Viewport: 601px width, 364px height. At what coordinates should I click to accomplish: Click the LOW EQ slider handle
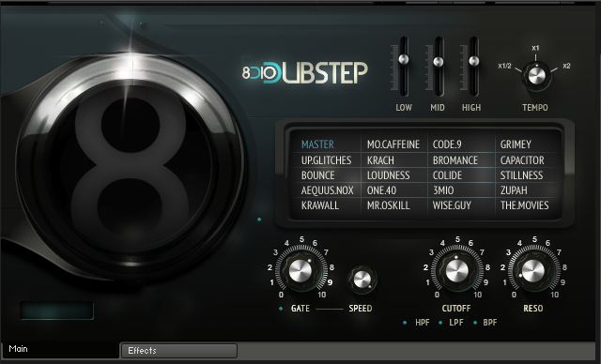(403, 59)
